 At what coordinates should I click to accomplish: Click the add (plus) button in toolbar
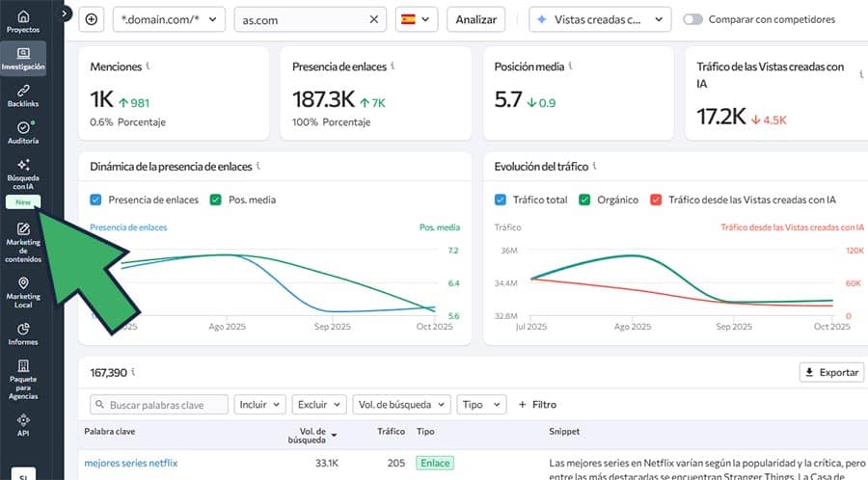(x=92, y=19)
